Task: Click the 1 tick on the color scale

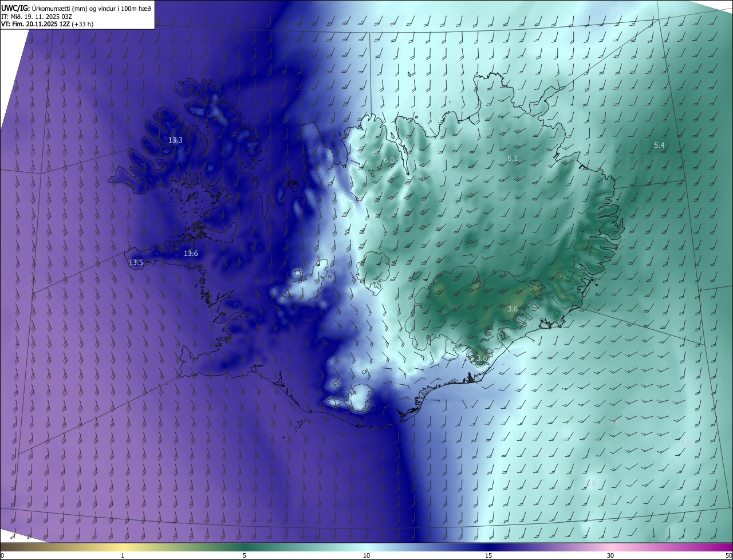Action: pos(123,555)
